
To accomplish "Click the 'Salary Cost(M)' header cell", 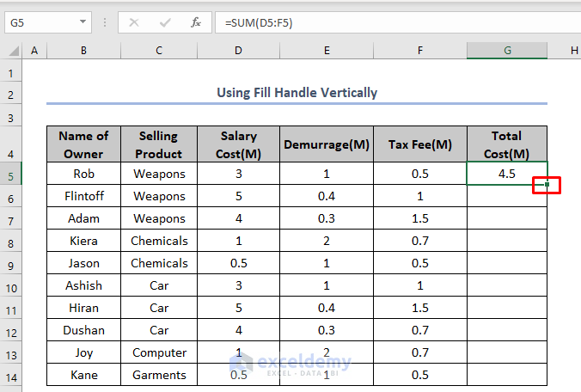I will coord(238,144).
